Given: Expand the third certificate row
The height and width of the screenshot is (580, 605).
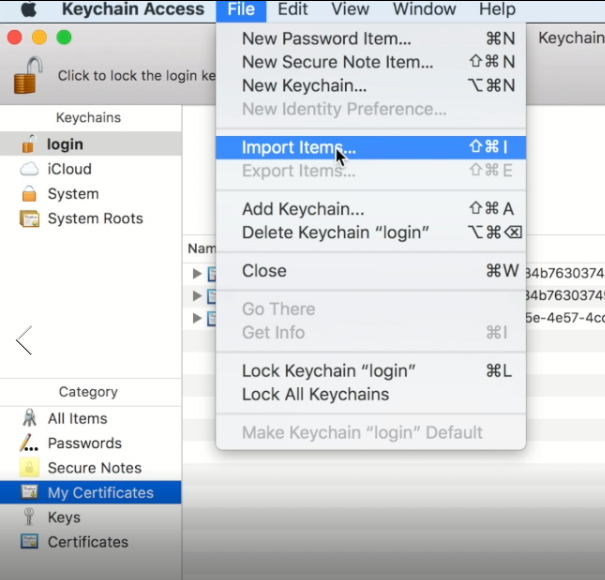Looking at the screenshot, I should tap(197, 318).
